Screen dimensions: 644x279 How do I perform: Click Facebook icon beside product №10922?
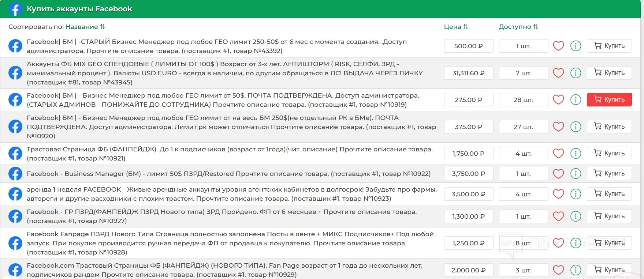click(x=15, y=174)
